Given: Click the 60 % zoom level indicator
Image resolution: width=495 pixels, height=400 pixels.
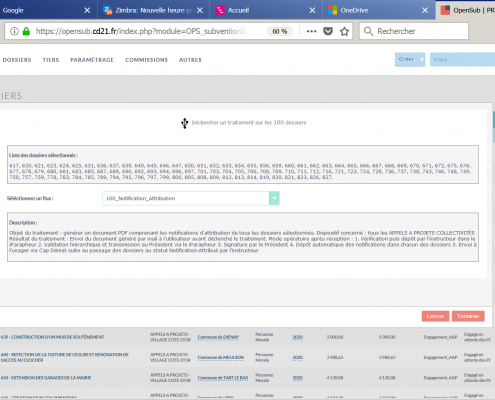Looking at the screenshot, I should pos(280,31).
